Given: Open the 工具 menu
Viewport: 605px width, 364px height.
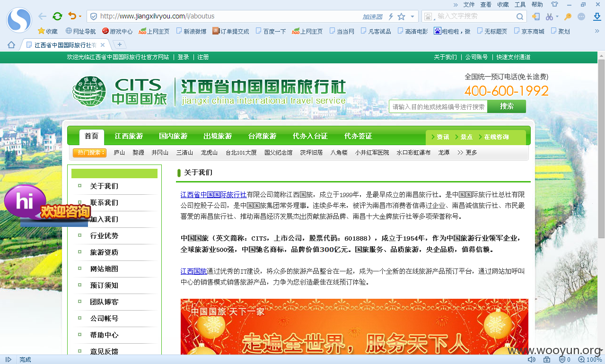Looking at the screenshot, I should (x=520, y=4).
